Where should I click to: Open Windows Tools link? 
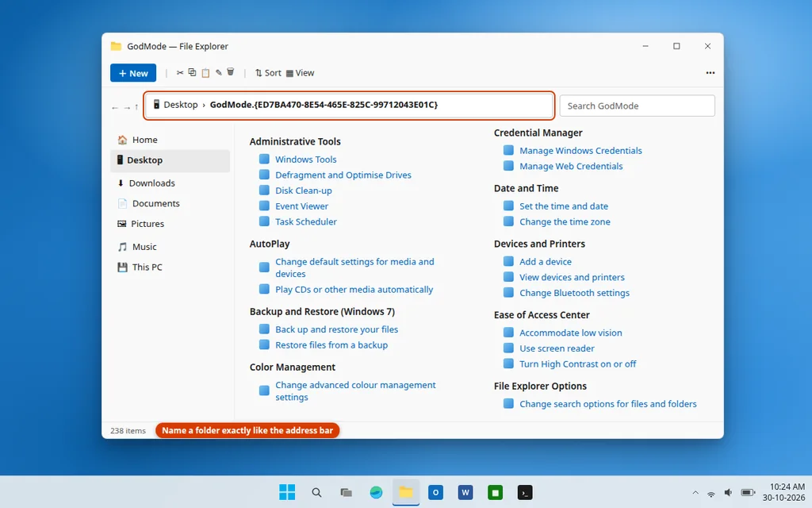click(x=305, y=160)
